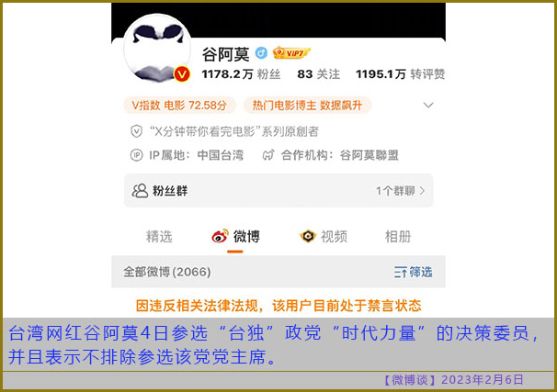Tap the IP location icon
The height and width of the screenshot is (392, 557).
136,155
